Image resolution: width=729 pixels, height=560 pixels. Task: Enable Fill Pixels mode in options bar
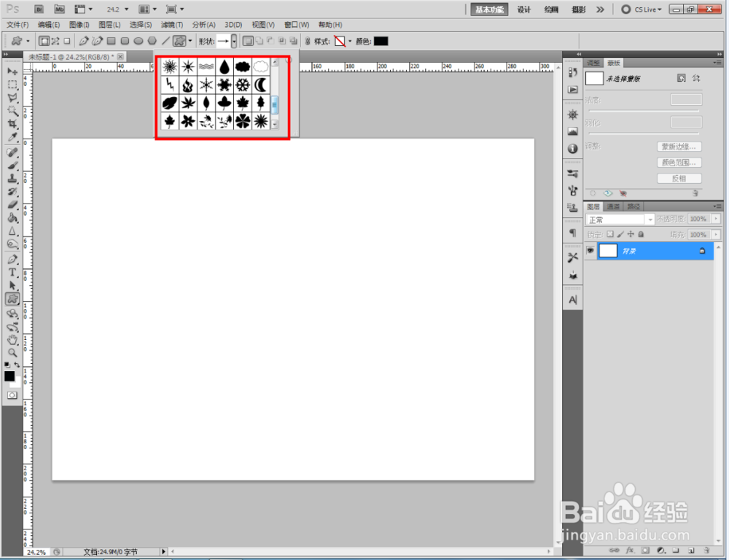point(67,41)
